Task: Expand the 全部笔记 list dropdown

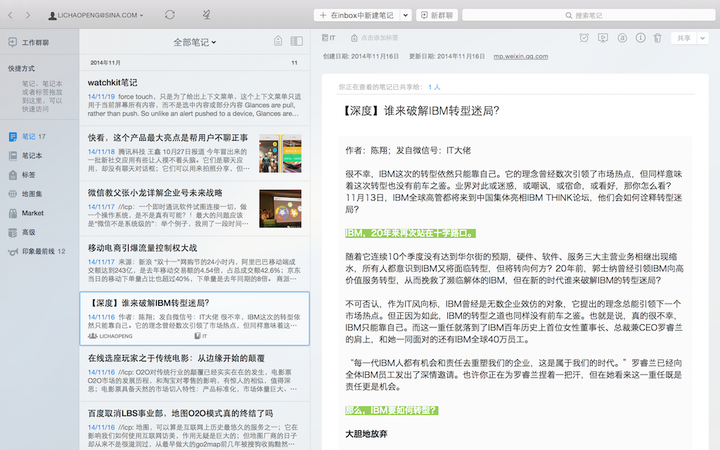Action: click(195, 42)
